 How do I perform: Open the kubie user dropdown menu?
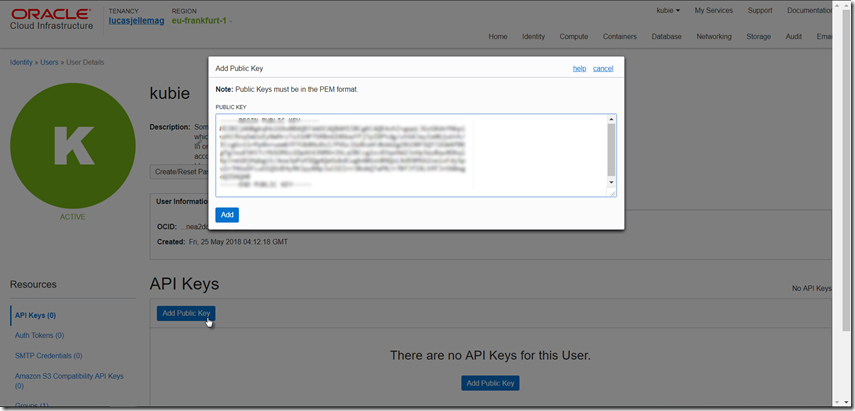[x=668, y=10]
